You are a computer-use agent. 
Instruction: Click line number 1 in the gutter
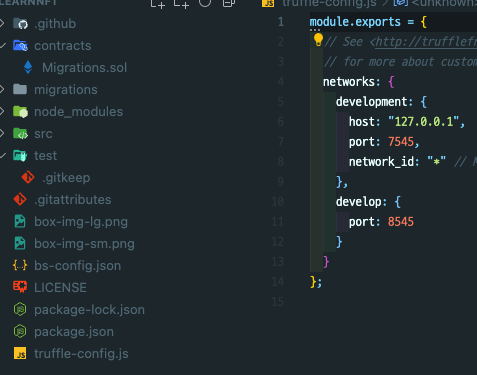281,22
